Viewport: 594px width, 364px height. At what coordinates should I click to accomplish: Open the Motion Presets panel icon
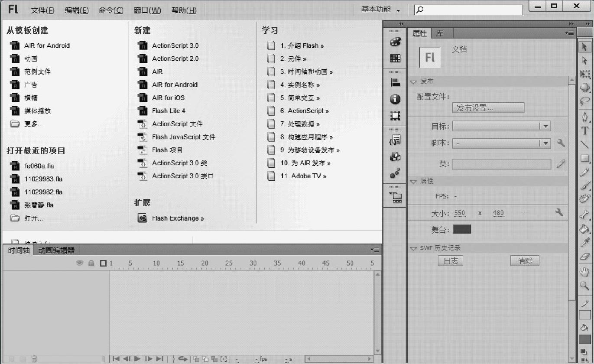395,173
